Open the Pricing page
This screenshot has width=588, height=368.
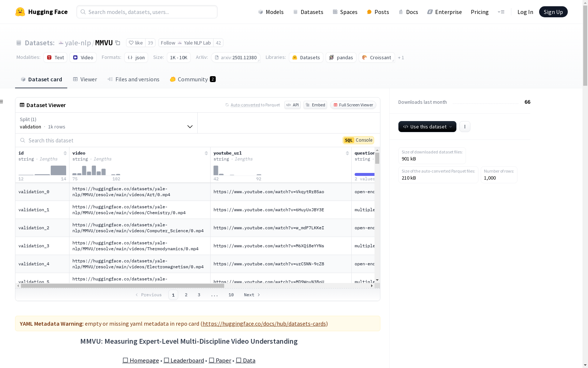(x=480, y=12)
